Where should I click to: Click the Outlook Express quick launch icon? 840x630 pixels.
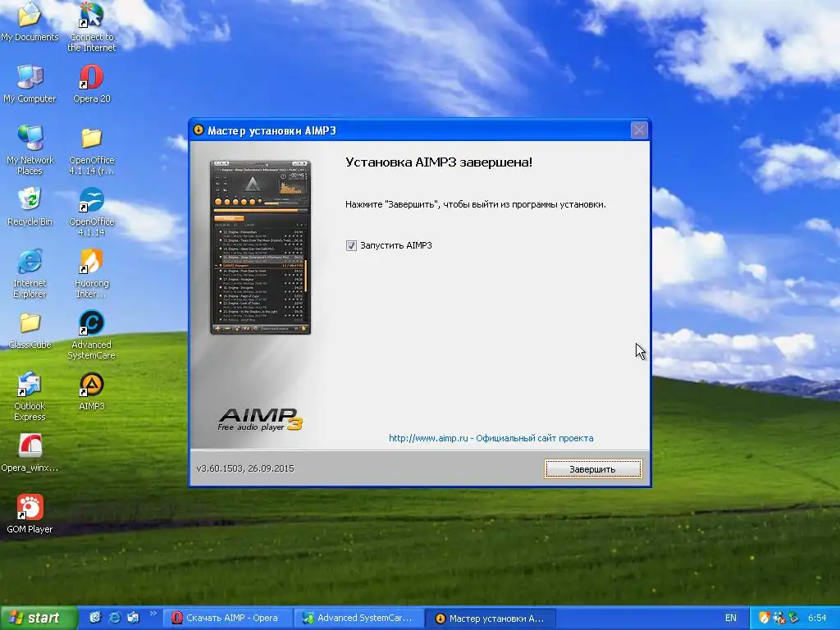click(133, 618)
